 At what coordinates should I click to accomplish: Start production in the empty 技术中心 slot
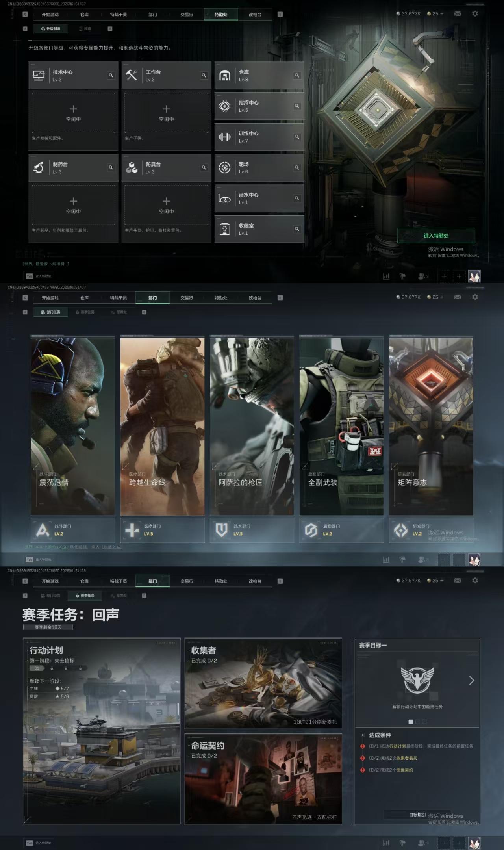(x=73, y=113)
